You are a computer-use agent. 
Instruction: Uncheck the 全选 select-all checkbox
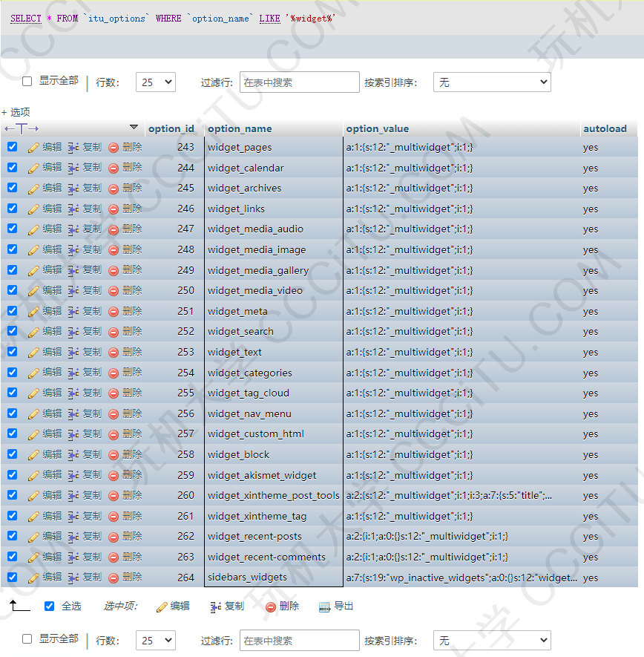(x=50, y=606)
